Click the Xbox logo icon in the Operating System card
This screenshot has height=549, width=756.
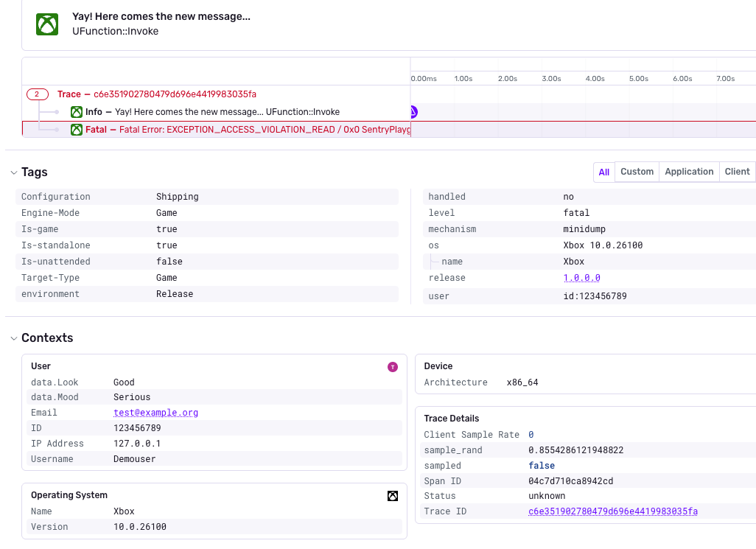point(393,496)
